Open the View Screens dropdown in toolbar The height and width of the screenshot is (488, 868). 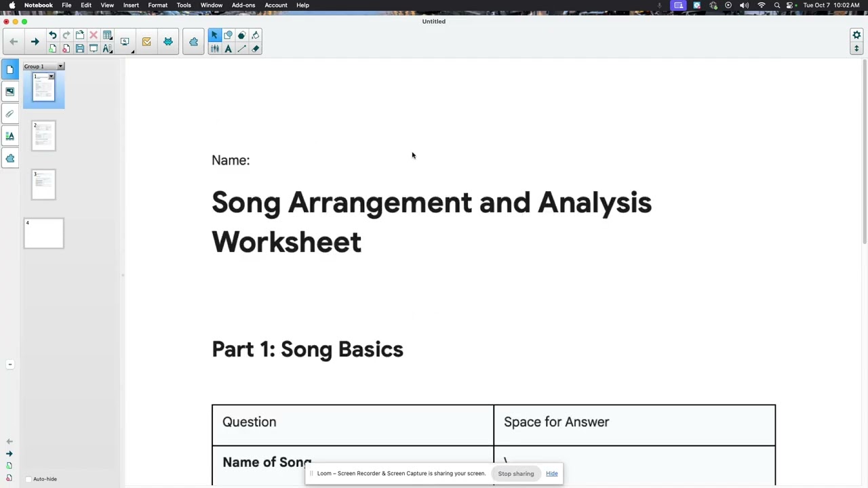point(126,42)
